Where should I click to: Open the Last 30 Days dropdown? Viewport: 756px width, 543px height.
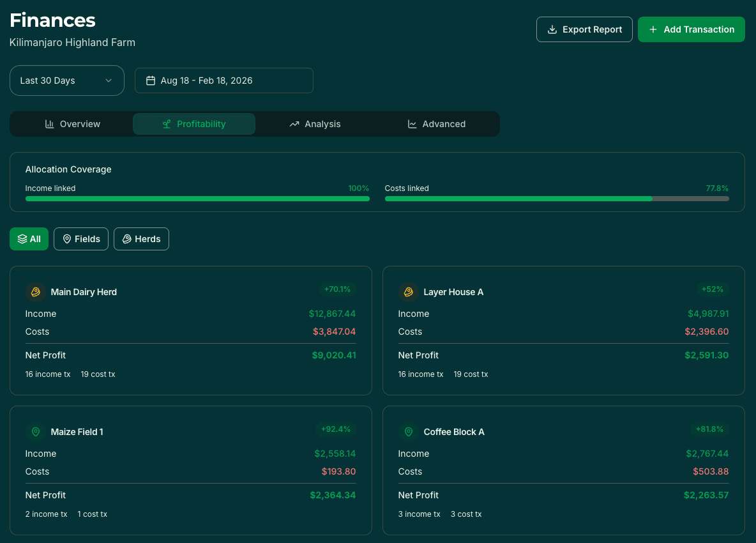[x=66, y=80]
